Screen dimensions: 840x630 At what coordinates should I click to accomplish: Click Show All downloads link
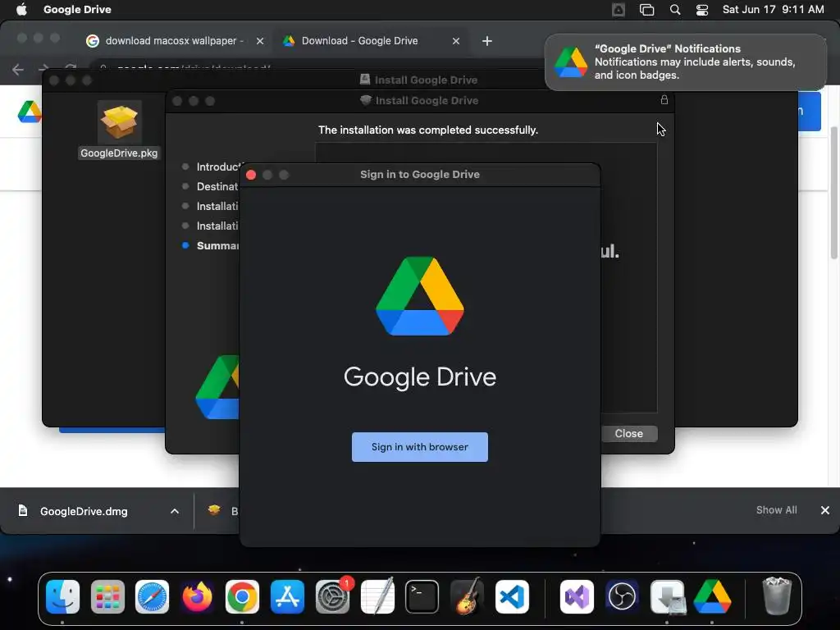point(776,510)
